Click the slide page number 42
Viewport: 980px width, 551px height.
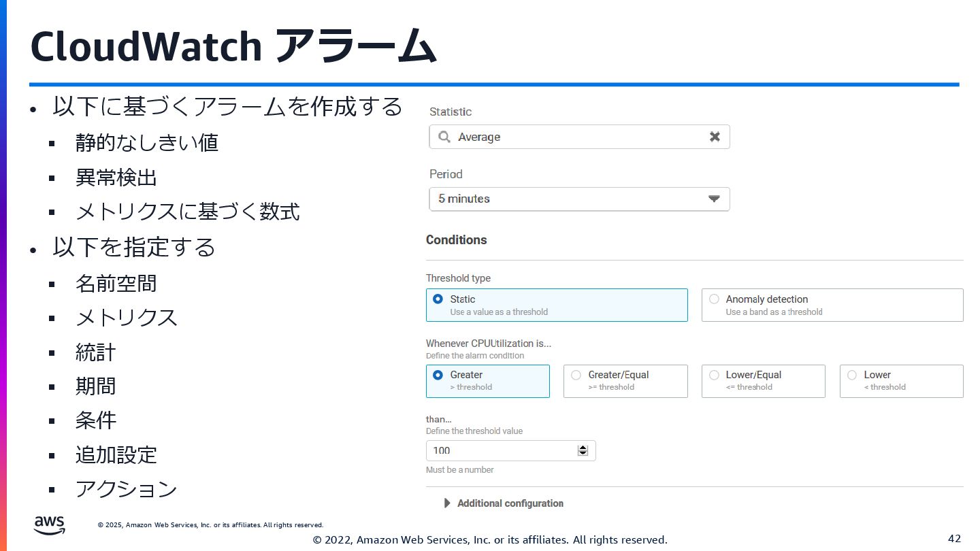point(954,539)
